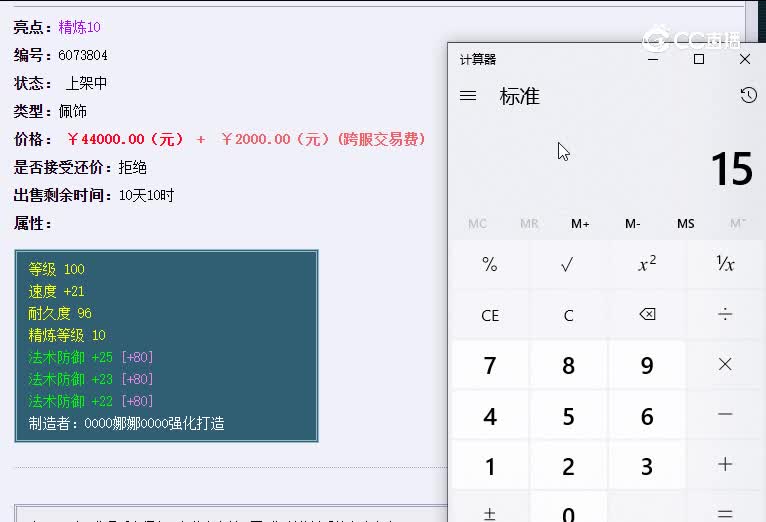Click the M+ memory add button
Viewport: 766px width, 522px height.
[580, 224]
